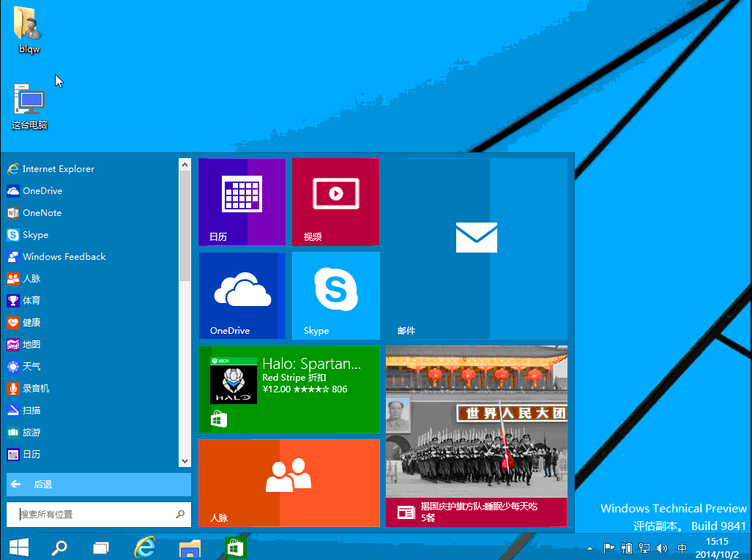Screen dimensions: 752x560
Task: Open the OneDrive tile
Action: (x=242, y=296)
